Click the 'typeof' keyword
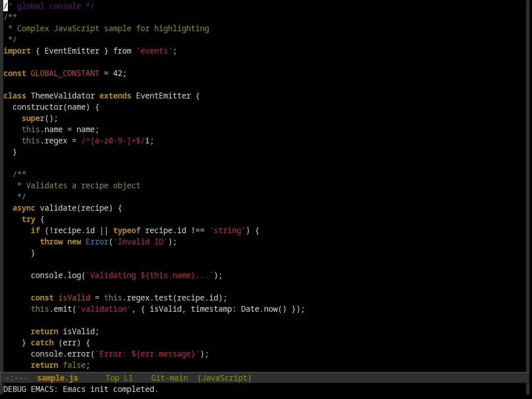Viewport: 532px width, 399px height. coord(127,230)
